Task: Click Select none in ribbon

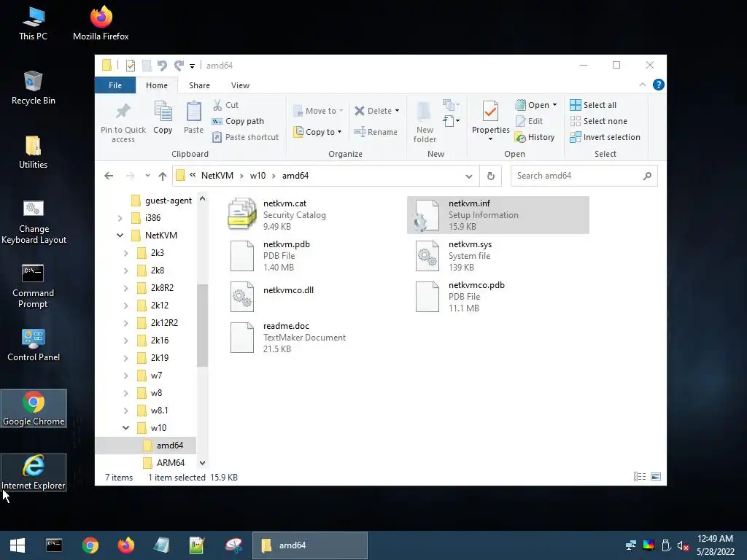Action: tap(598, 121)
